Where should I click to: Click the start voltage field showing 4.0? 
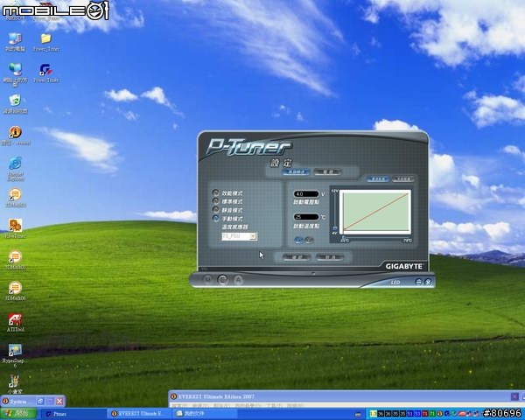[x=306, y=194]
